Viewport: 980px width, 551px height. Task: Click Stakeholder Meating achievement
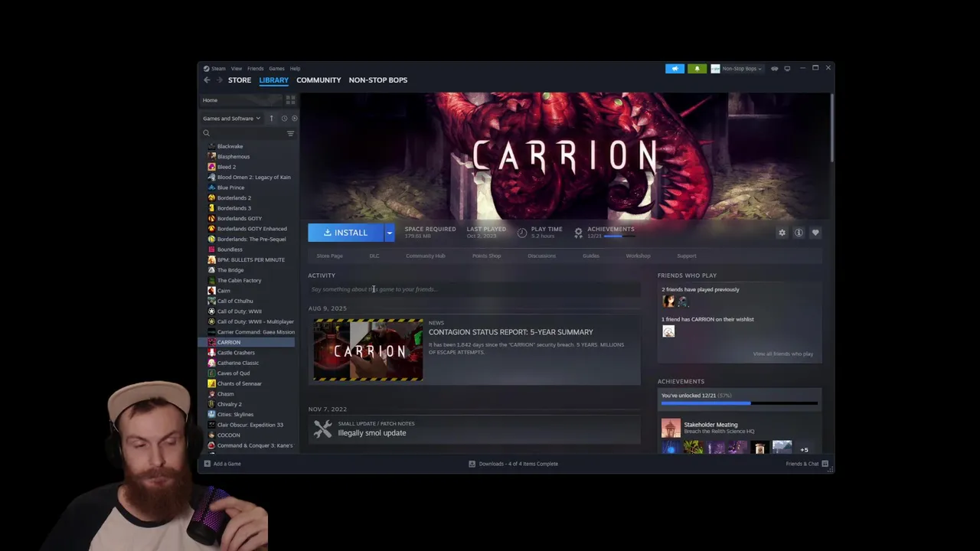pos(740,427)
